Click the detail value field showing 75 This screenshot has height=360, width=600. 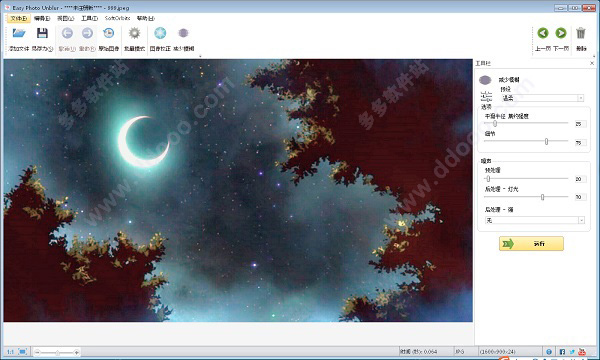(580, 142)
